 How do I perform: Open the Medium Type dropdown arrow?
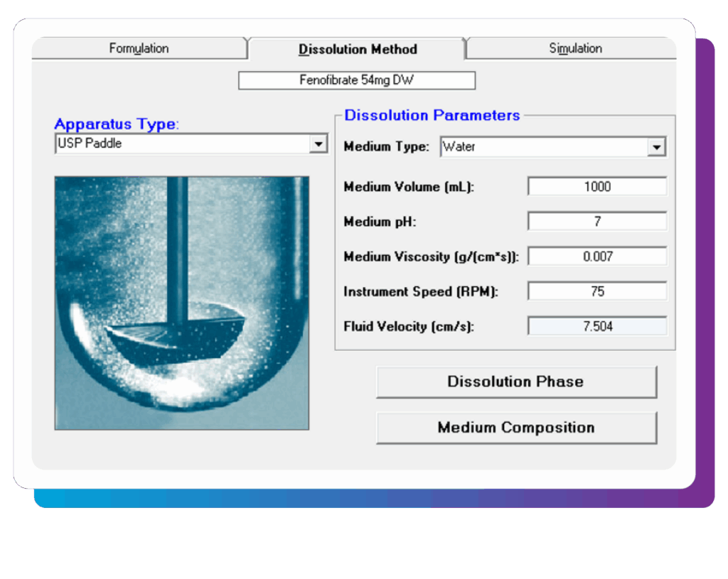click(x=656, y=148)
